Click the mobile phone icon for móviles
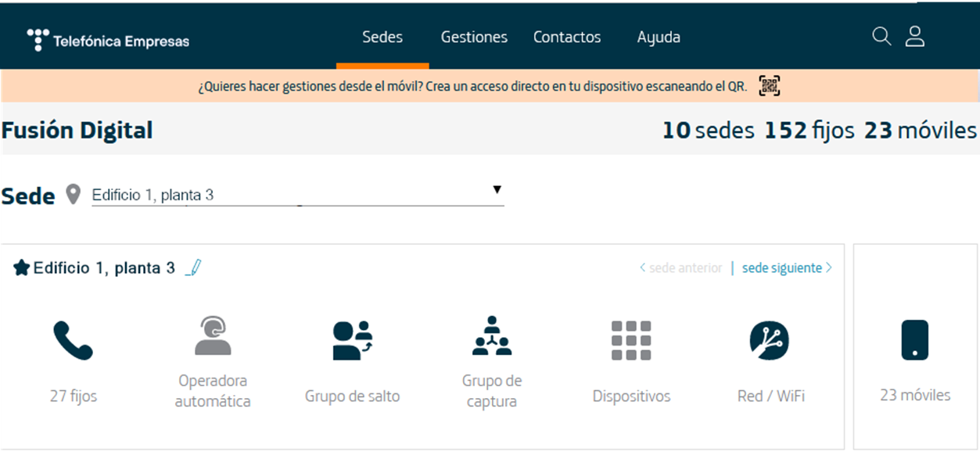The image size is (980, 452). 914,340
